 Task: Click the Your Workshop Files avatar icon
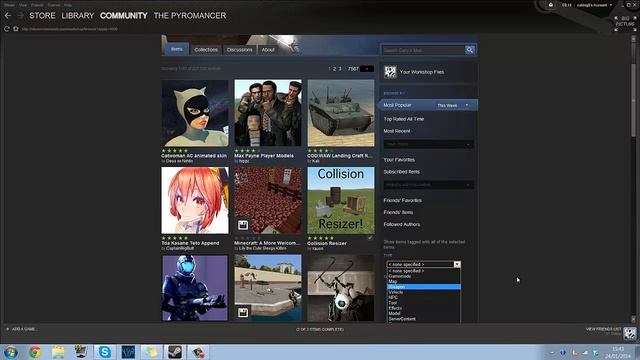tap(390, 72)
